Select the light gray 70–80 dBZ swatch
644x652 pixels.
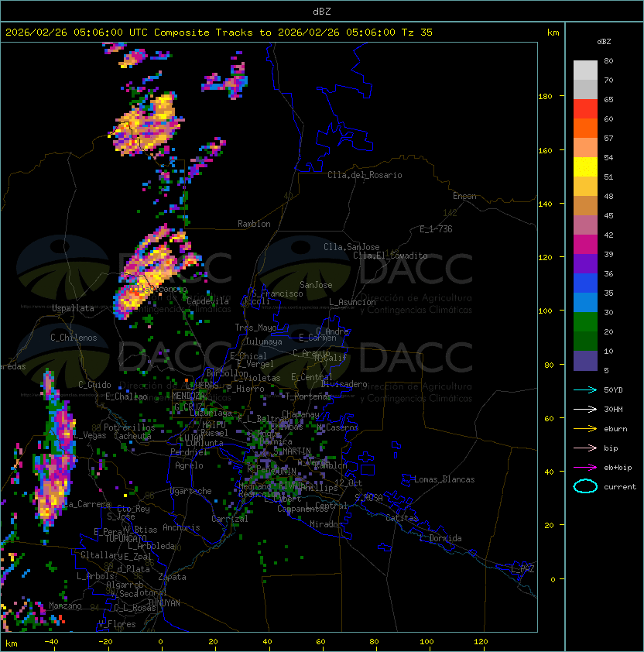pyautogui.click(x=585, y=70)
